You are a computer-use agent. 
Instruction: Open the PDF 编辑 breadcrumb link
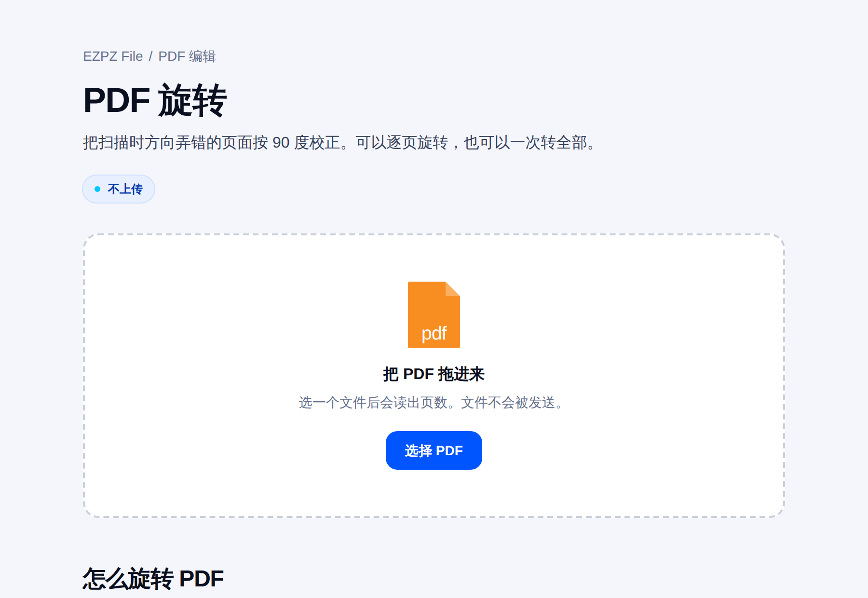[187, 56]
